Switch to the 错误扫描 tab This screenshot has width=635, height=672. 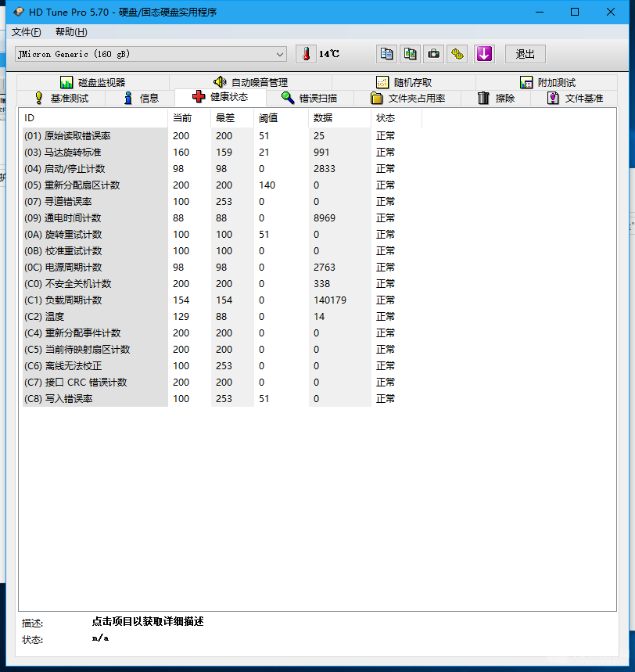[x=310, y=98]
